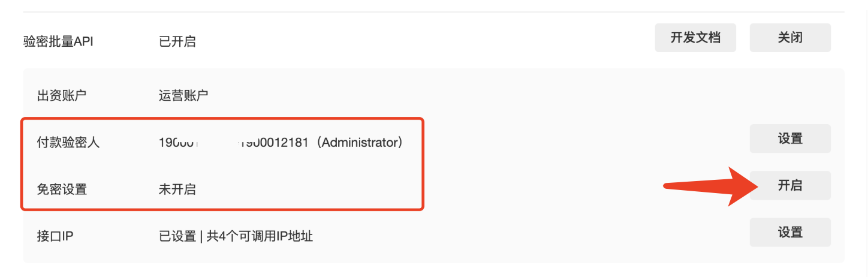Click the 共4个可调用IP地址 text
Image resolution: width=868 pixels, height=277 pixels.
point(260,236)
